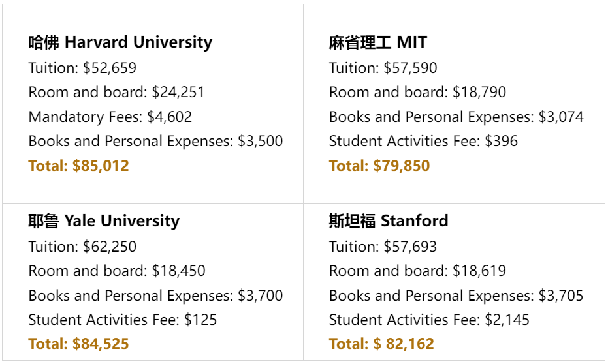Click the Stanford heading

pos(389,221)
